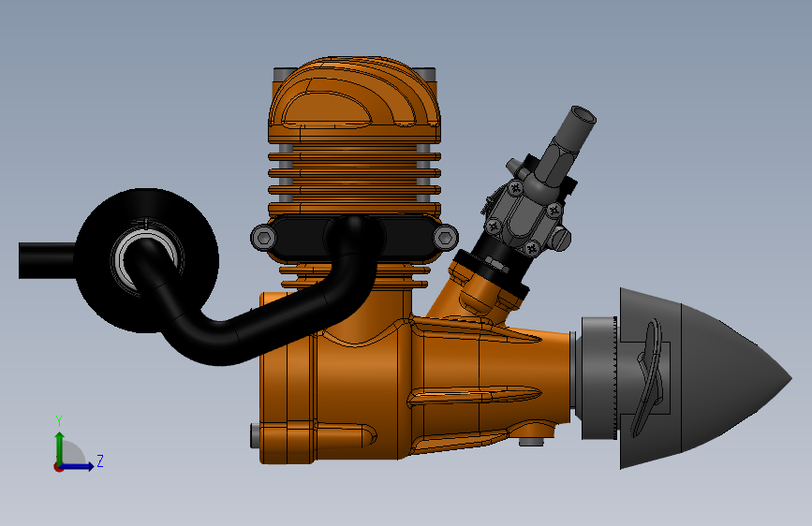
Task: Select the gray carburetor body with Phillips screws
Action: [523, 217]
